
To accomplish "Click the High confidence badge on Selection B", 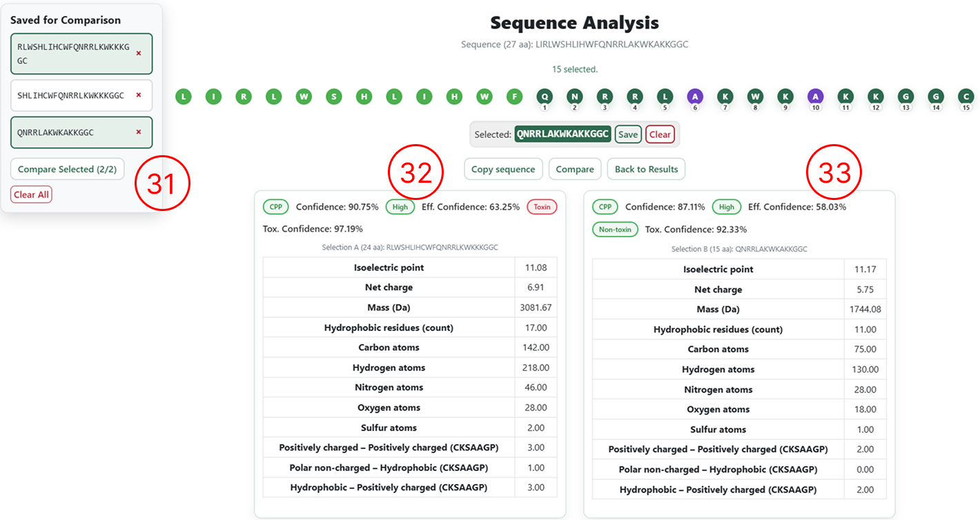I will (726, 206).
